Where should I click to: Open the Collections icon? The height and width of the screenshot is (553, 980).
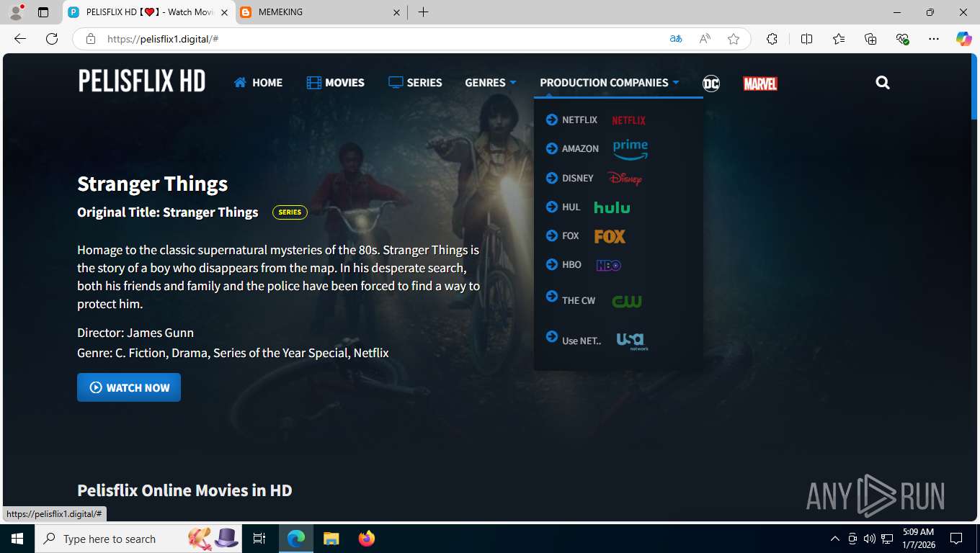870,39
